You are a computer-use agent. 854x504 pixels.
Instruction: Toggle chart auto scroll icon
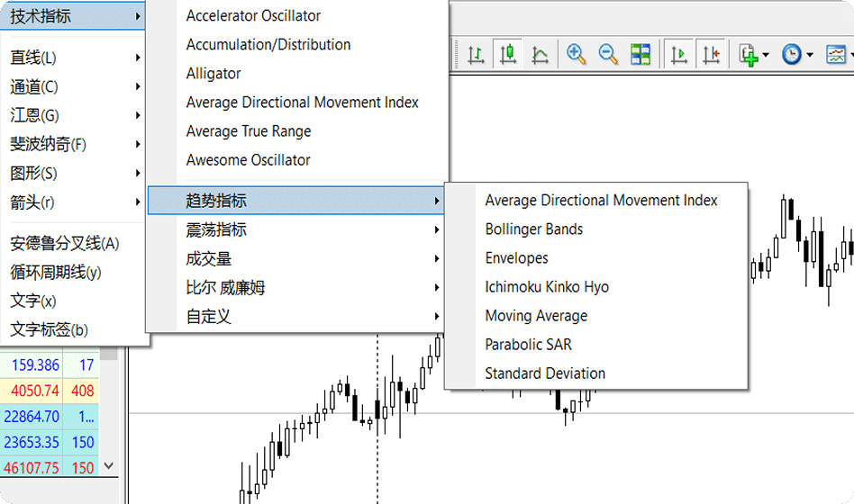point(679,55)
